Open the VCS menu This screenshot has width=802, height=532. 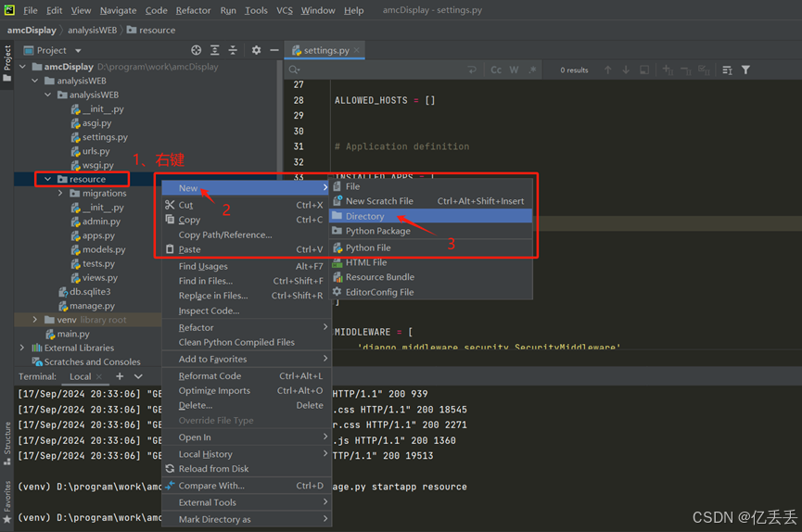[285, 10]
